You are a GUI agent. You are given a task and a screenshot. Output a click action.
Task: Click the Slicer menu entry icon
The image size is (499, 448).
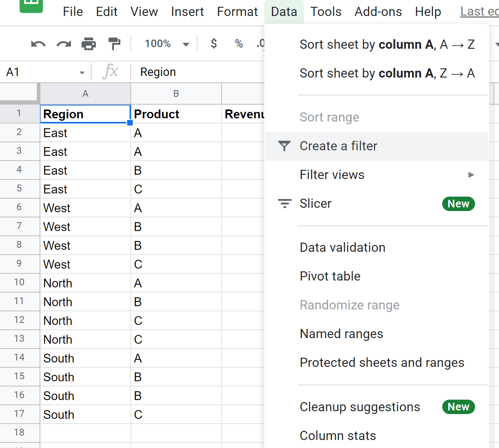284,204
